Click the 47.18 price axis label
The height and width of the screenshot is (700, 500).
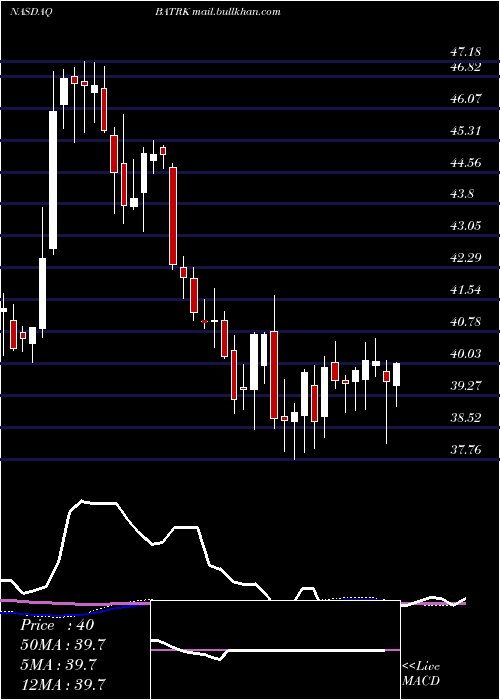click(x=466, y=52)
